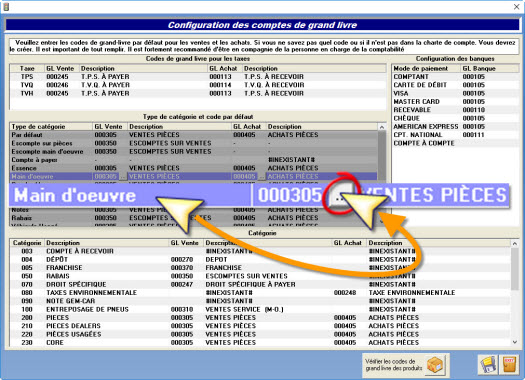Select category 004 DÉPÔT row
This screenshot has width=525, height=380.
[x=260, y=259]
